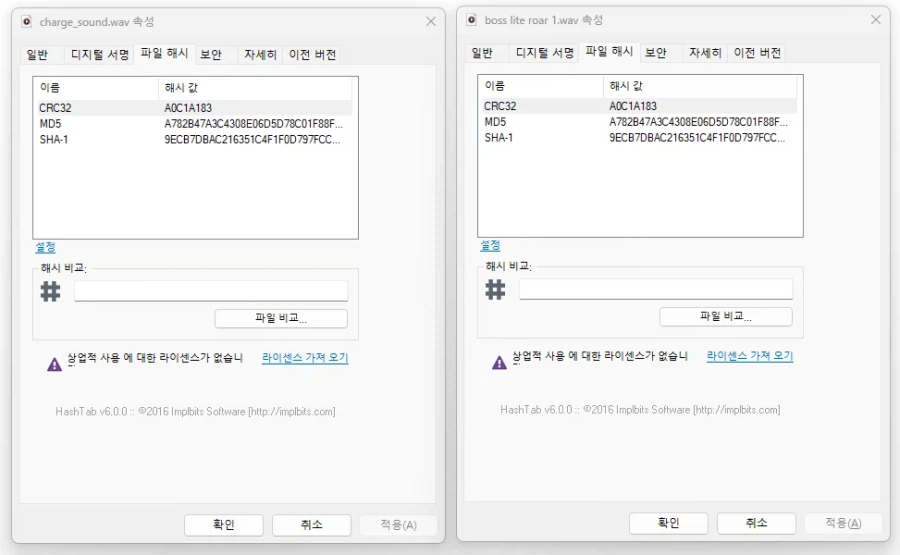Close the charge_sound.wav properties window

pyautogui.click(x=431, y=22)
